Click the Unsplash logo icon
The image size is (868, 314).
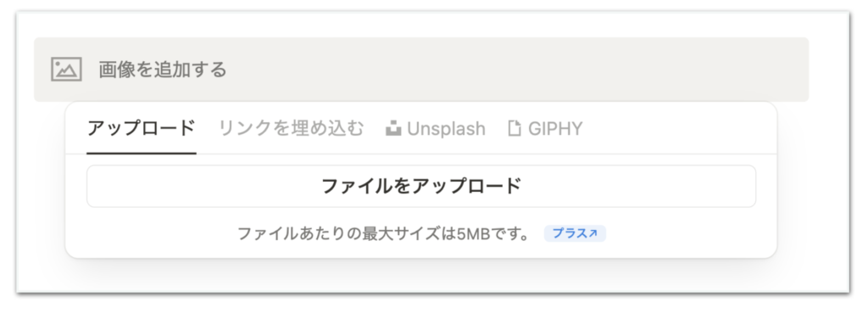point(393,128)
